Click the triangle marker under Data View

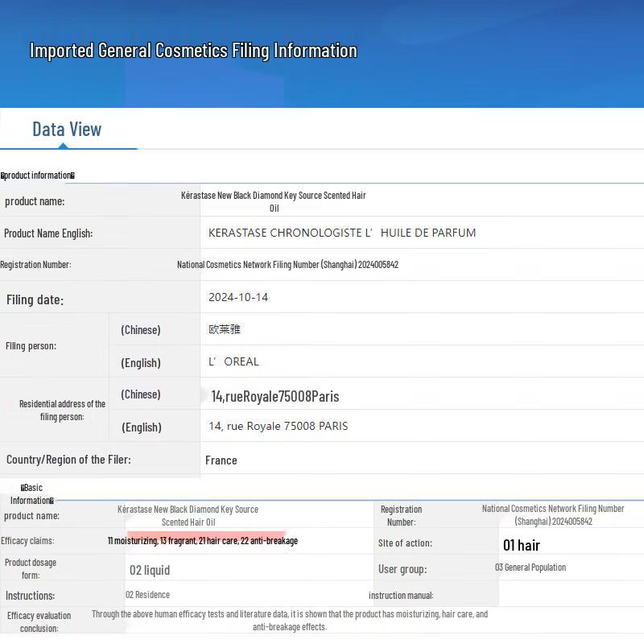(63, 146)
